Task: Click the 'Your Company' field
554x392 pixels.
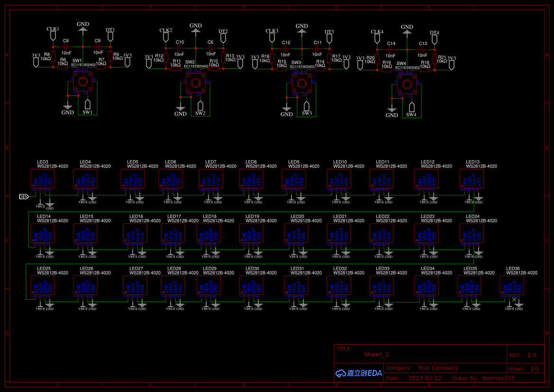Action: tap(437, 368)
